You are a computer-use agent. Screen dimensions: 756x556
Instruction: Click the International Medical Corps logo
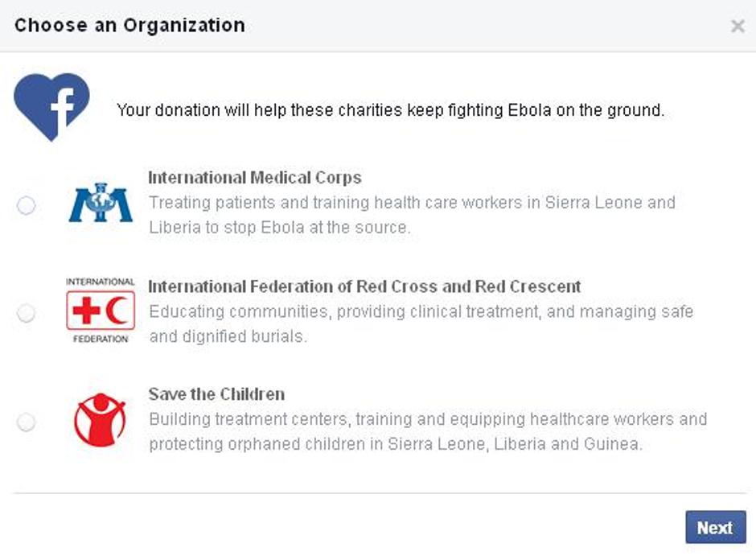(x=101, y=203)
